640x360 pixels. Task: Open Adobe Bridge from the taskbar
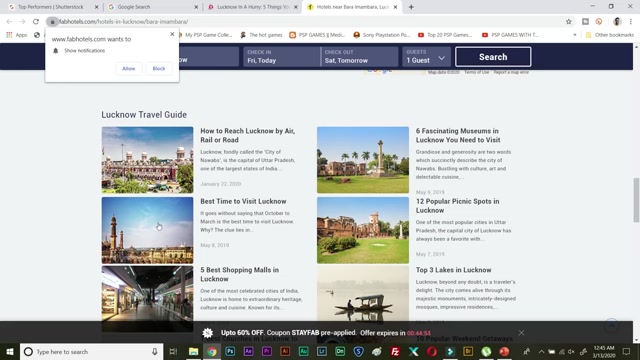tap(468, 351)
